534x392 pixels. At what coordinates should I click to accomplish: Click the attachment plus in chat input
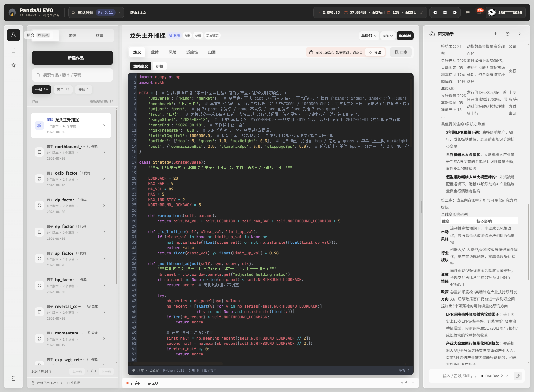click(x=436, y=376)
